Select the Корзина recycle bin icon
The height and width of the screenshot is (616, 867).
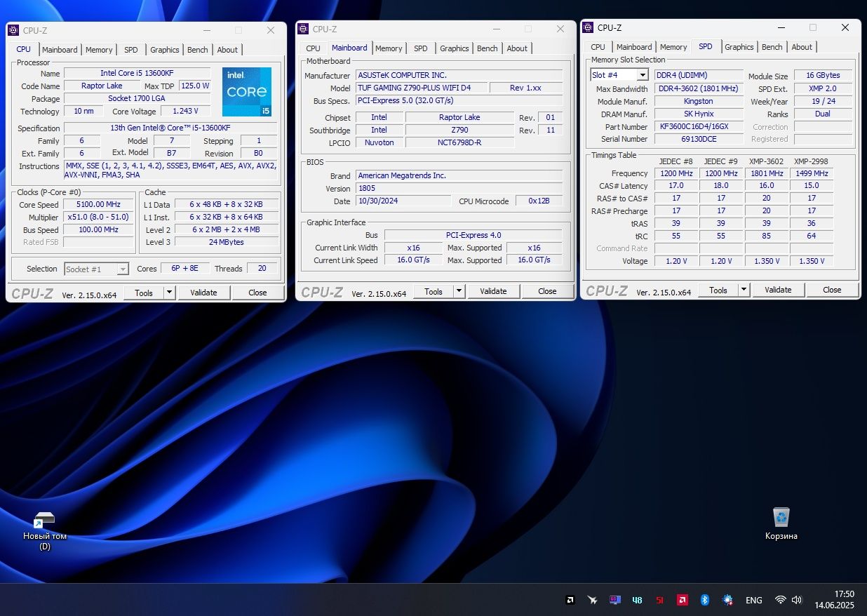(781, 524)
